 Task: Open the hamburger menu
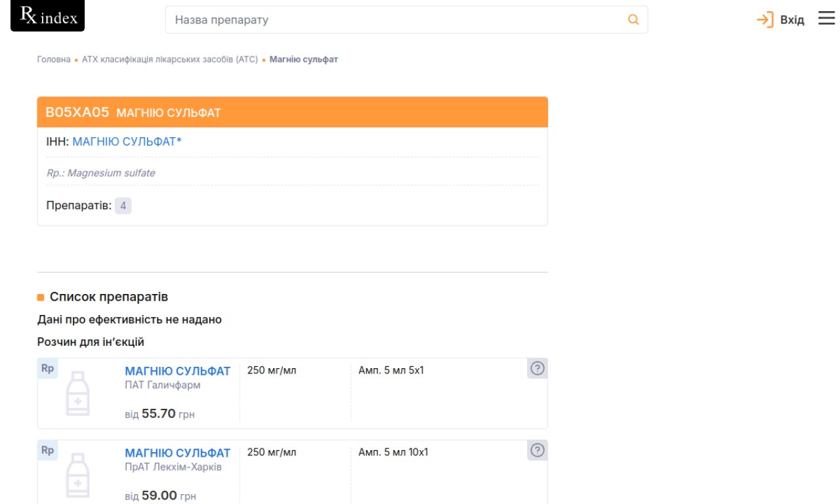826,19
